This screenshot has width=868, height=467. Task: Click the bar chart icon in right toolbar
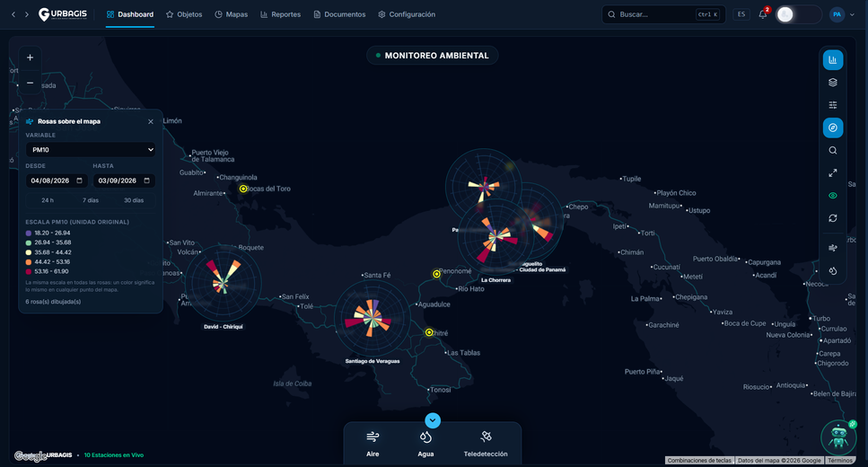click(x=833, y=60)
